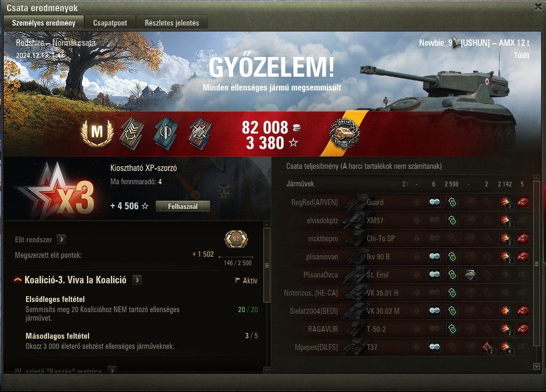The image size is (546, 392).
Task: Click the elite points progress bar
Action: (x=235, y=257)
